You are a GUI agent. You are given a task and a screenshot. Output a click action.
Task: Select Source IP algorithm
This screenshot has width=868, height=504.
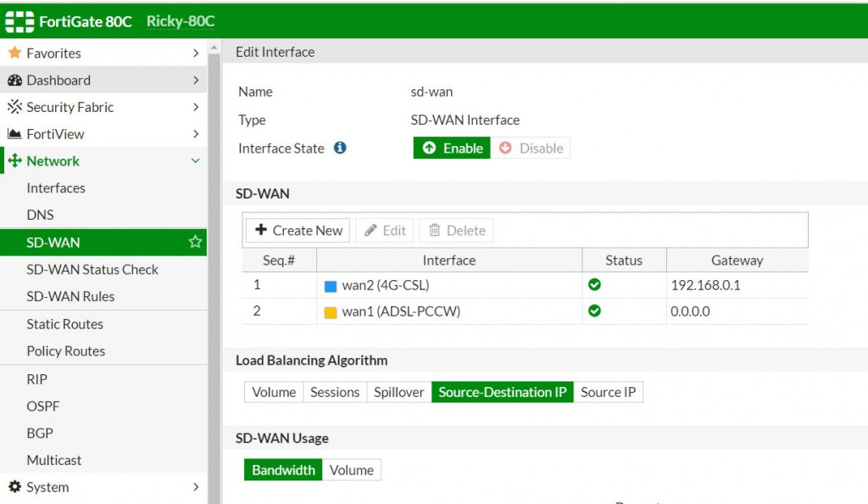(x=608, y=392)
